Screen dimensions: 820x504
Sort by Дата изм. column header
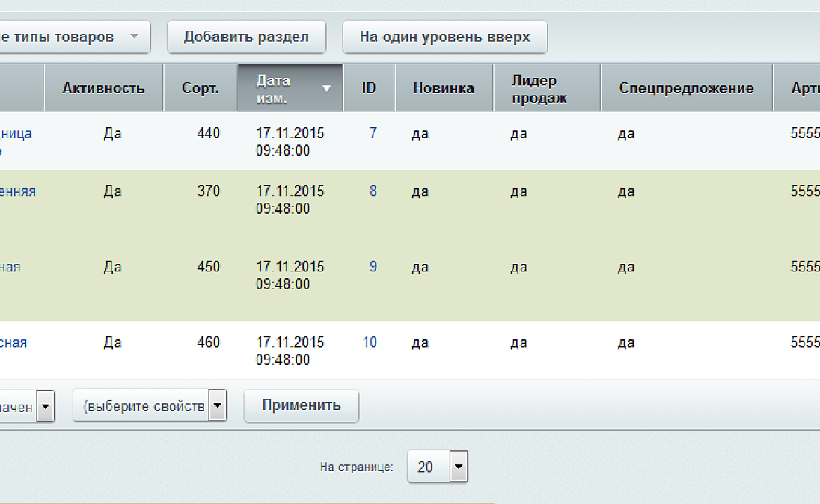[x=278, y=88]
